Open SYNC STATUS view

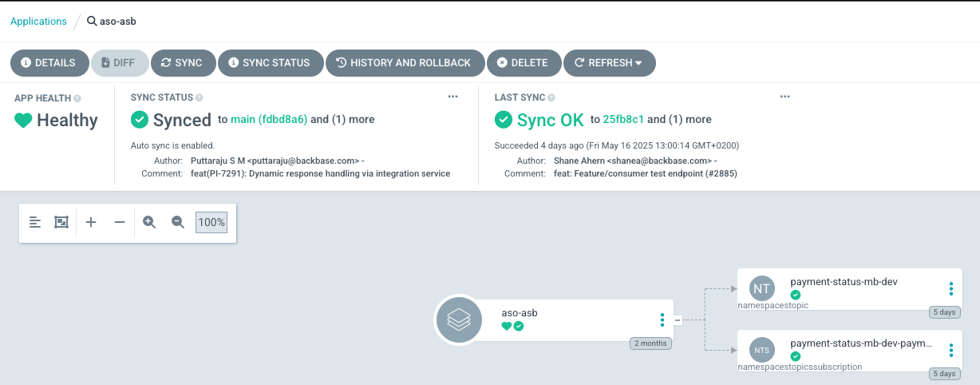pyautogui.click(x=270, y=62)
